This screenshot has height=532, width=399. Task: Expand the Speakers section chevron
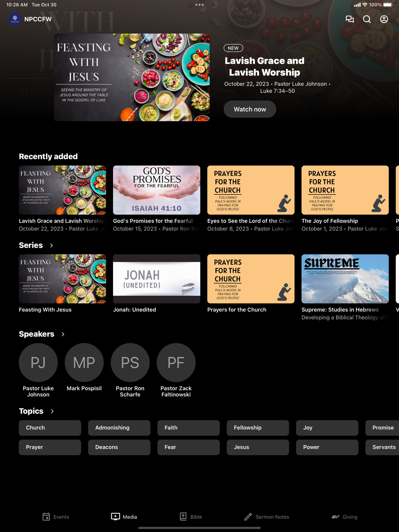tap(63, 334)
